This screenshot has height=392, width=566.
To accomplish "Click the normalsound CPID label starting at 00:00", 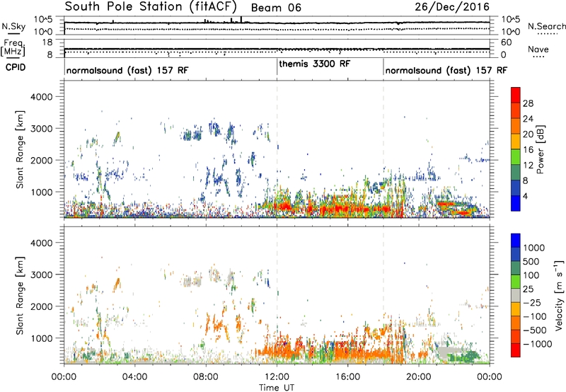I will pos(127,70).
